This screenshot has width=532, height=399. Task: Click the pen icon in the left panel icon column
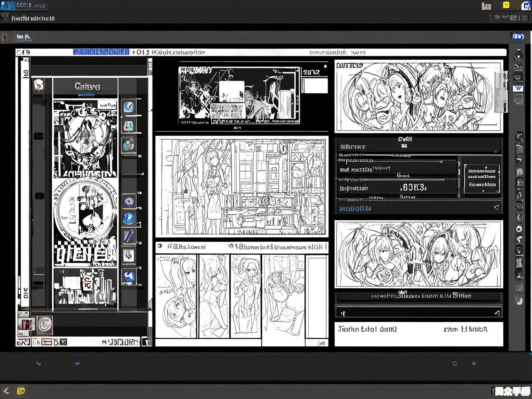pyautogui.click(x=128, y=236)
